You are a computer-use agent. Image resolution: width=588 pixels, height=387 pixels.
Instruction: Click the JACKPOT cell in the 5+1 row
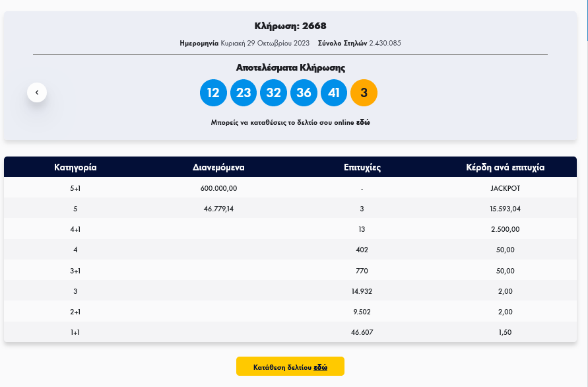click(x=505, y=188)
